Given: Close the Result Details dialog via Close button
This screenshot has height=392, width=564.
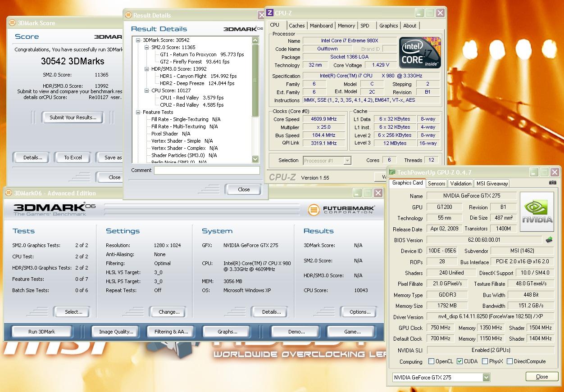Looking at the screenshot, I should [243, 189].
